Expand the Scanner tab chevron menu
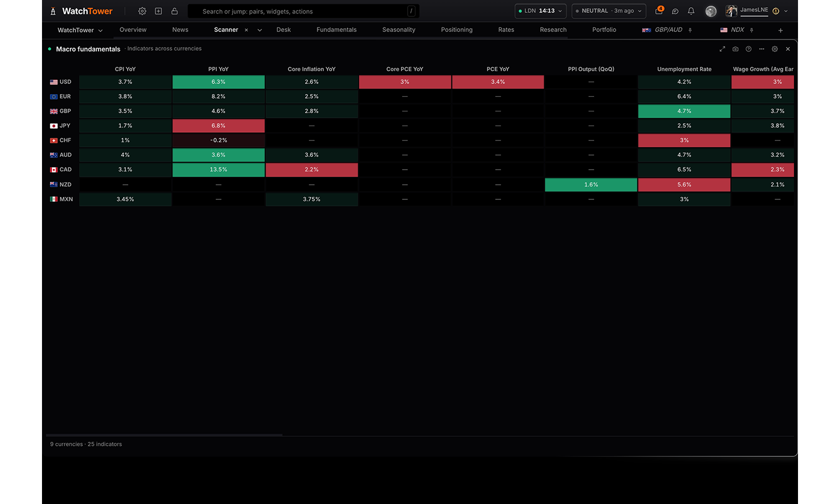 pyautogui.click(x=260, y=30)
